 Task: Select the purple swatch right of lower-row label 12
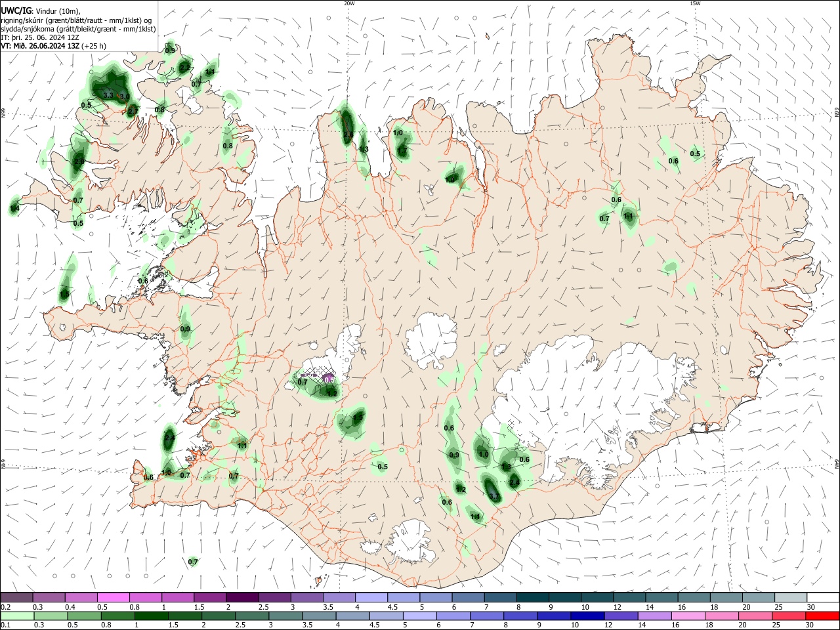621,616
